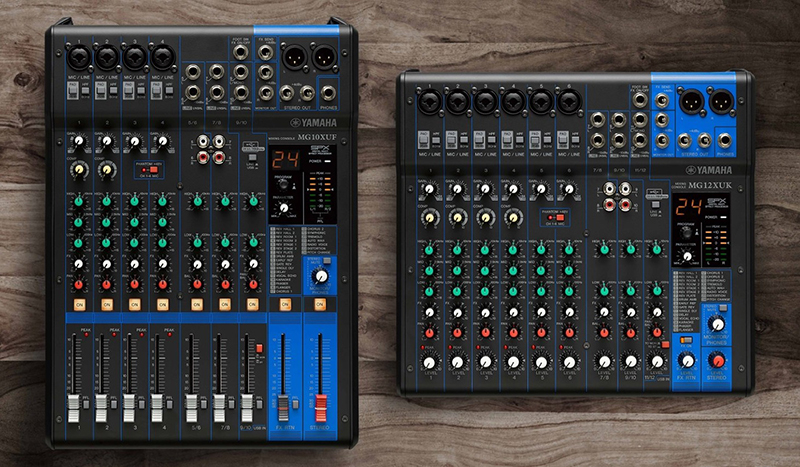Click the channel 4 GAIN knob on MG10XUF
800x467 pixels.
[162, 141]
